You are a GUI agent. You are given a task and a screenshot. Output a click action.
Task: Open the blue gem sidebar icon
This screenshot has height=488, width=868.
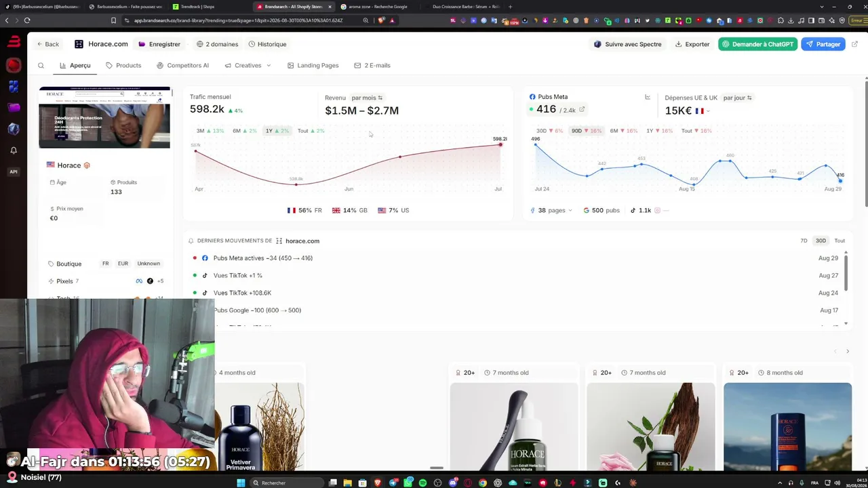[x=14, y=129]
